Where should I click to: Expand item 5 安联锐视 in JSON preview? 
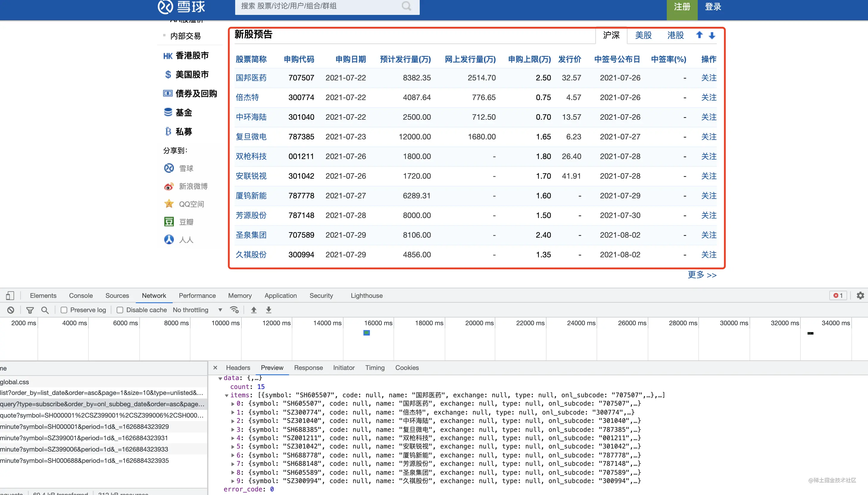point(233,447)
